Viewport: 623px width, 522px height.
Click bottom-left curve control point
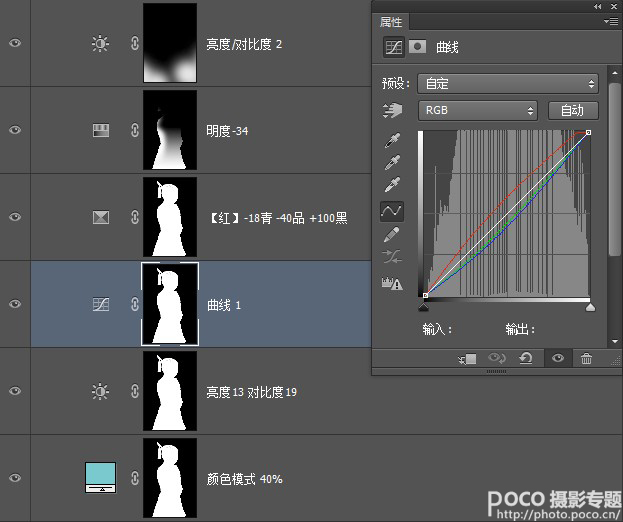point(425,295)
